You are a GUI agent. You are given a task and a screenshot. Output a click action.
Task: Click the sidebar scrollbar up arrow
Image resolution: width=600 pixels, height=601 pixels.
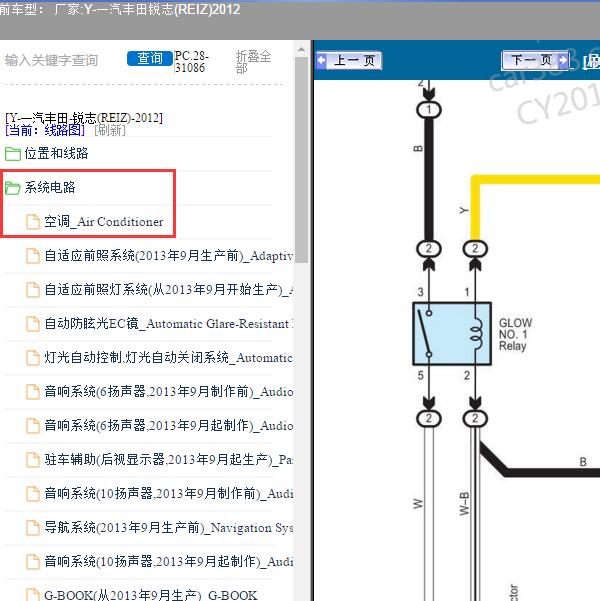coord(302,49)
